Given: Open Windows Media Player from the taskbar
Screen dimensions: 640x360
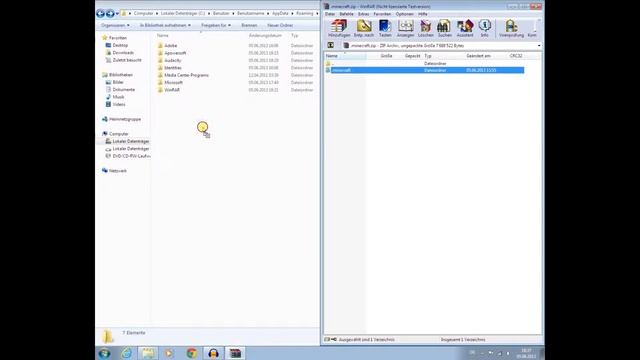Looking at the screenshot, I should point(169,353).
